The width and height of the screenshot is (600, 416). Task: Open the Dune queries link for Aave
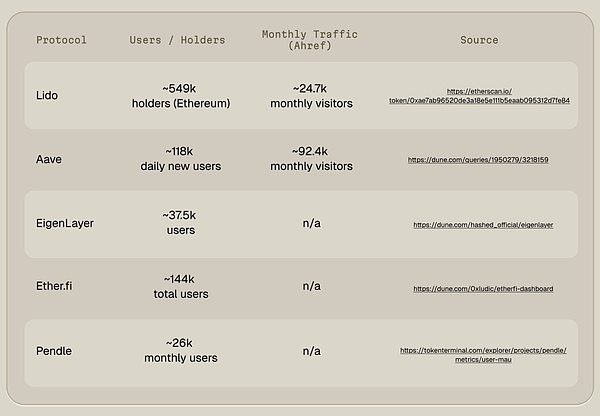pyautogui.click(x=478, y=160)
